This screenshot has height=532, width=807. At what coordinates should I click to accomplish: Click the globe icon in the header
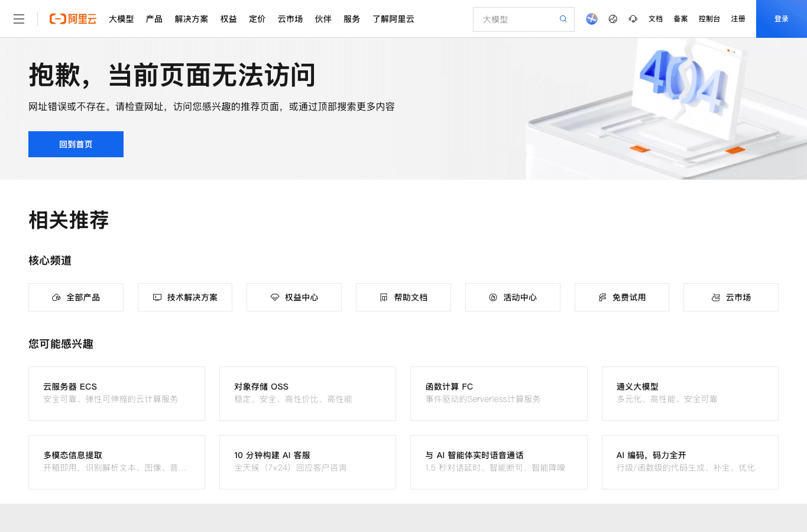point(613,19)
